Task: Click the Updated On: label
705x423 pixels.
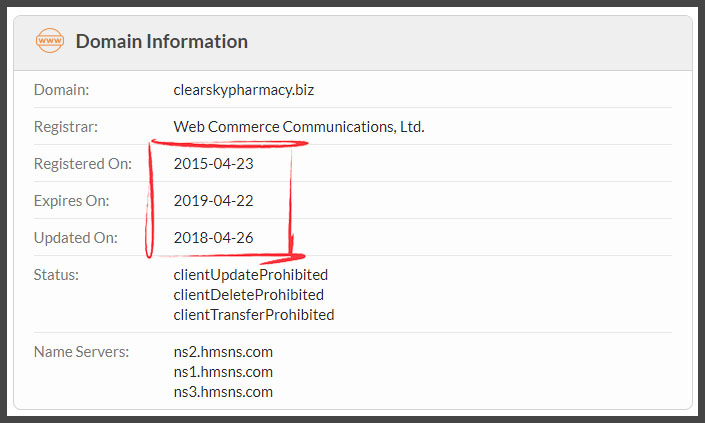Action: pos(76,238)
